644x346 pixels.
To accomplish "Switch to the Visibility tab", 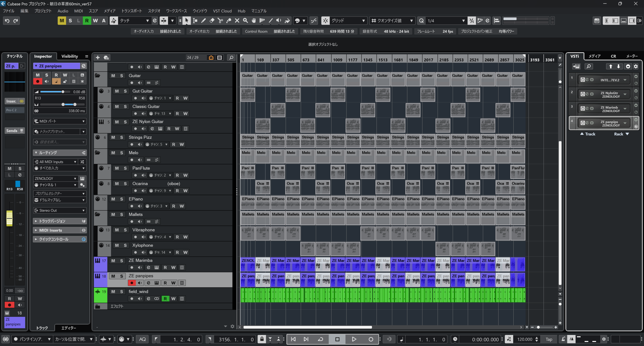I will (x=70, y=56).
